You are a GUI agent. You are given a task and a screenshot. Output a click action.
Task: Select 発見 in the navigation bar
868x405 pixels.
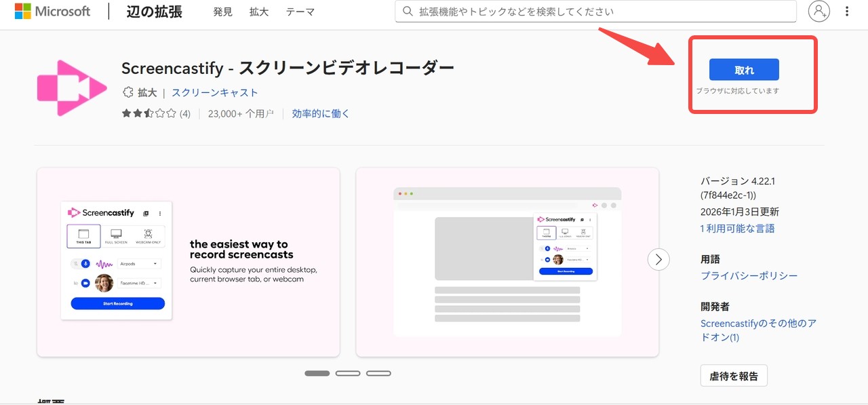pos(222,12)
